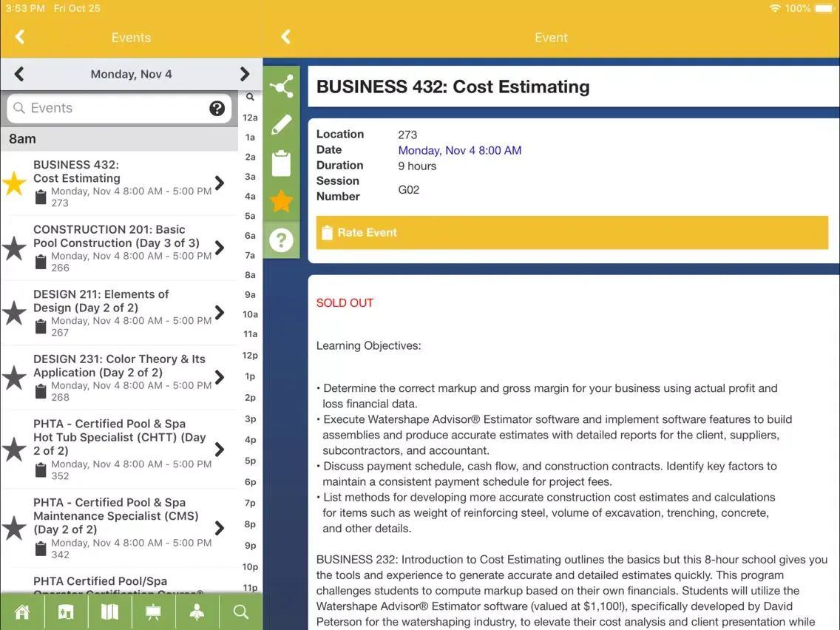The width and height of the screenshot is (840, 630).
Task: Open search help question mark icon
Action: [217, 108]
